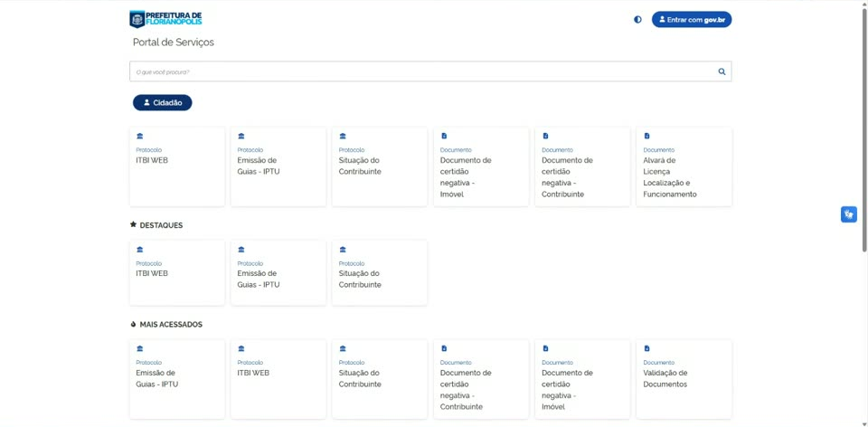The height and width of the screenshot is (427, 868).
Task: Click document icon on Validação de Documentos card
Action: click(x=646, y=348)
